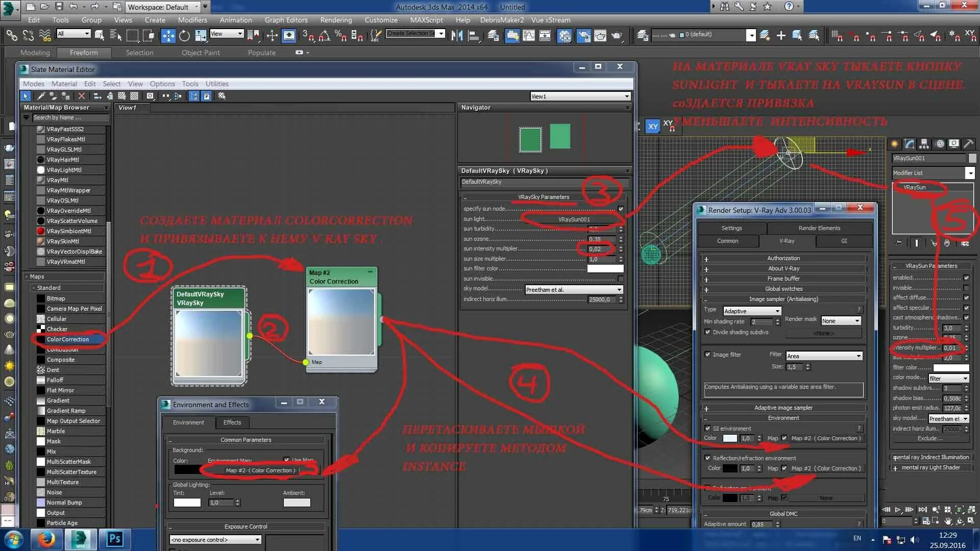
Task: Click GI environment Map #2 button
Action: tap(826, 438)
